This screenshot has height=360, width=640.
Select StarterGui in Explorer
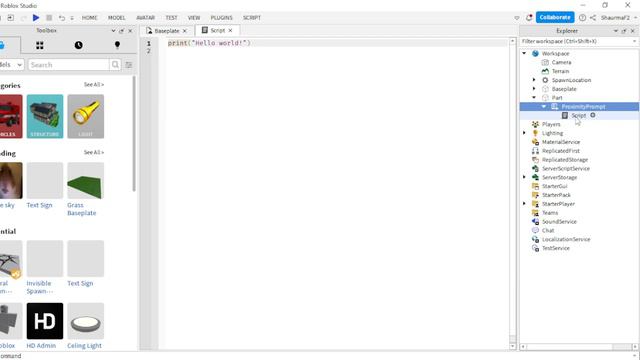(554, 186)
